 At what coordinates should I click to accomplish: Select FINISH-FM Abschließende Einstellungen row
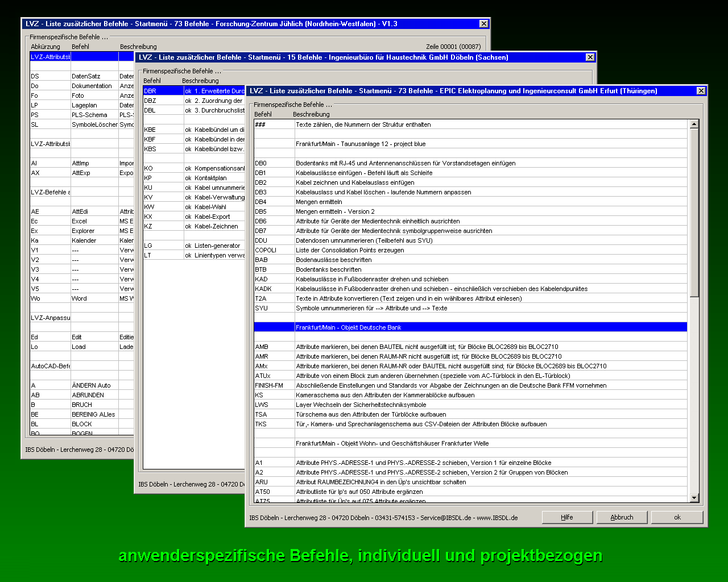470,385
